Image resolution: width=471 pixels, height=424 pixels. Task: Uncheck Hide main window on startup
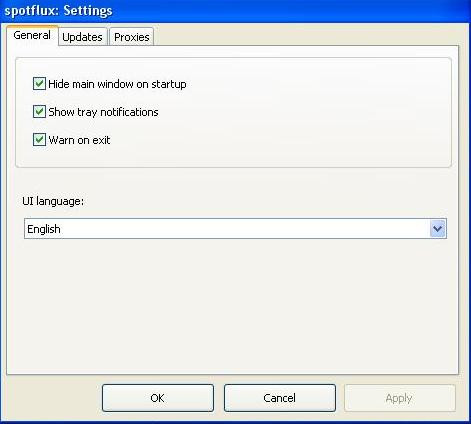click(39, 84)
